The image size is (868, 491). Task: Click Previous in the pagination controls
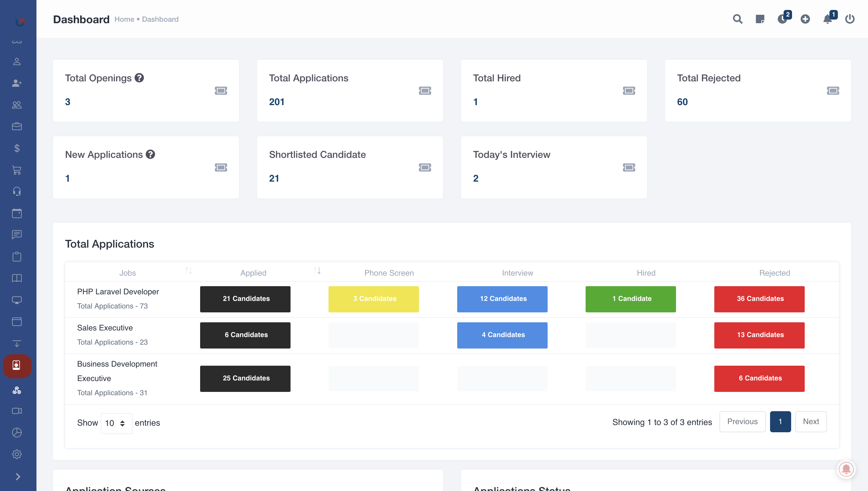(742, 421)
